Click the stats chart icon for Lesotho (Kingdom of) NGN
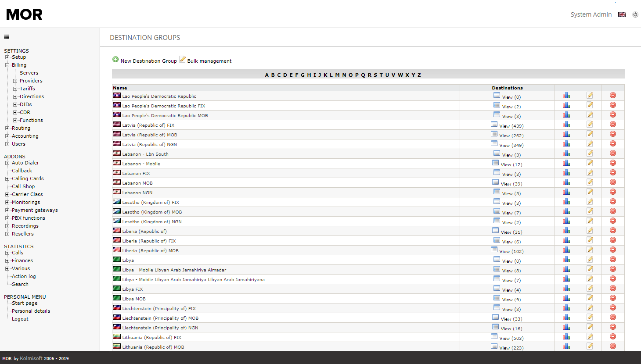This screenshot has width=641, height=364. click(x=566, y=221)
